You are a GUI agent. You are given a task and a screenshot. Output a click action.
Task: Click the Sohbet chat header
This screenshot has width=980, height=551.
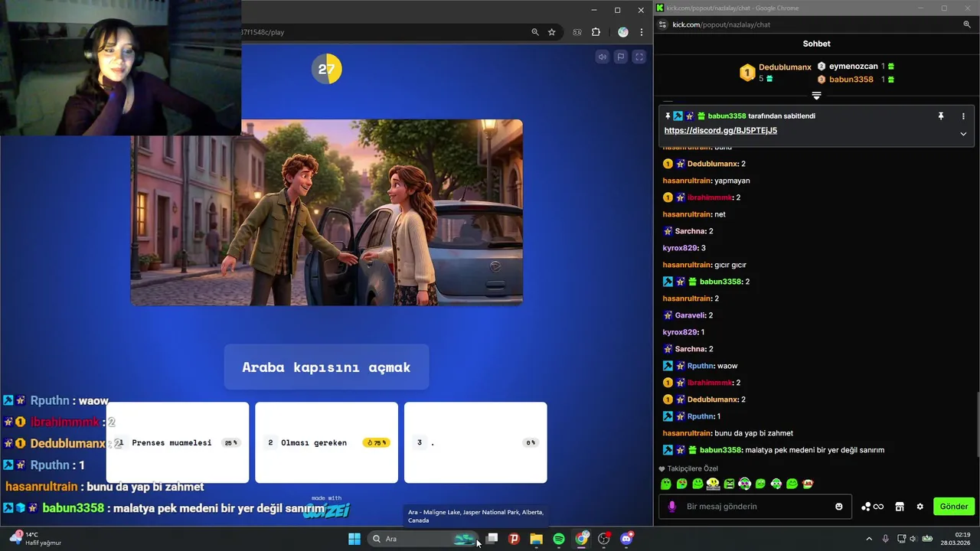point(816,44)
